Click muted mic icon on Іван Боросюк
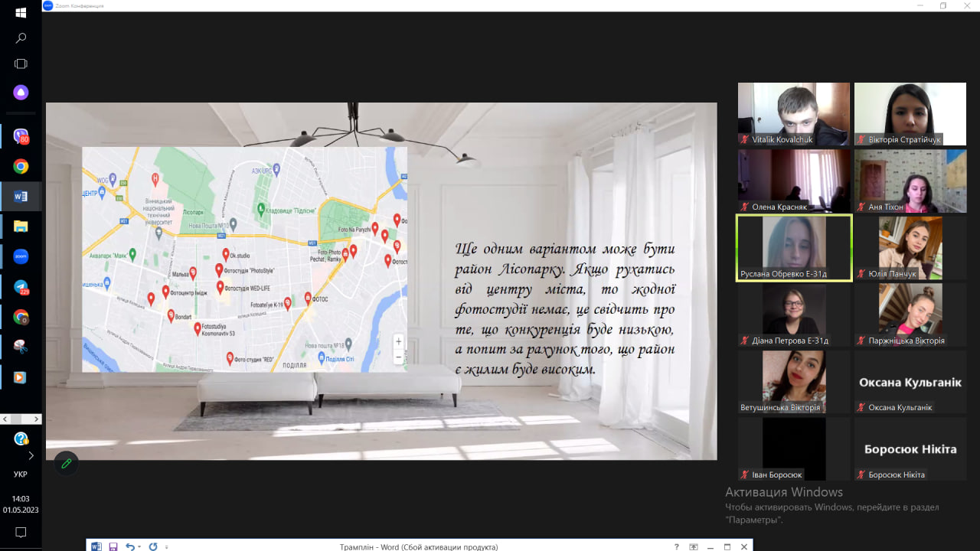This screenshot has height=551, width=980. (x=744, y=475)
